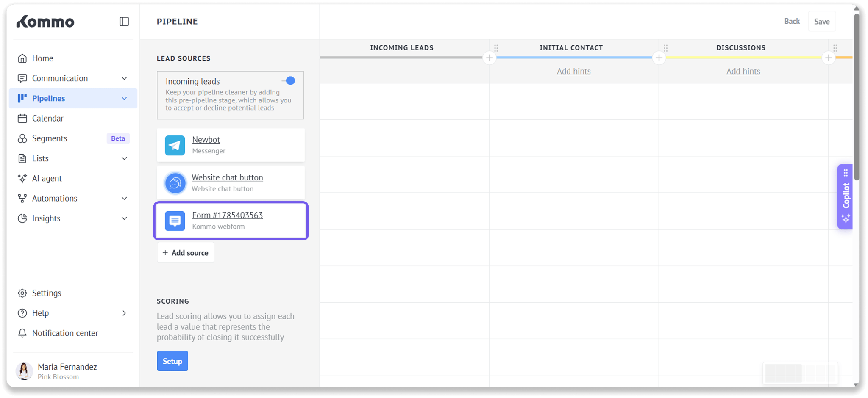The width and height of the screenshot is (868, 398).
Task: Click the Initial Contact stage header
Action: click(571, 48)
